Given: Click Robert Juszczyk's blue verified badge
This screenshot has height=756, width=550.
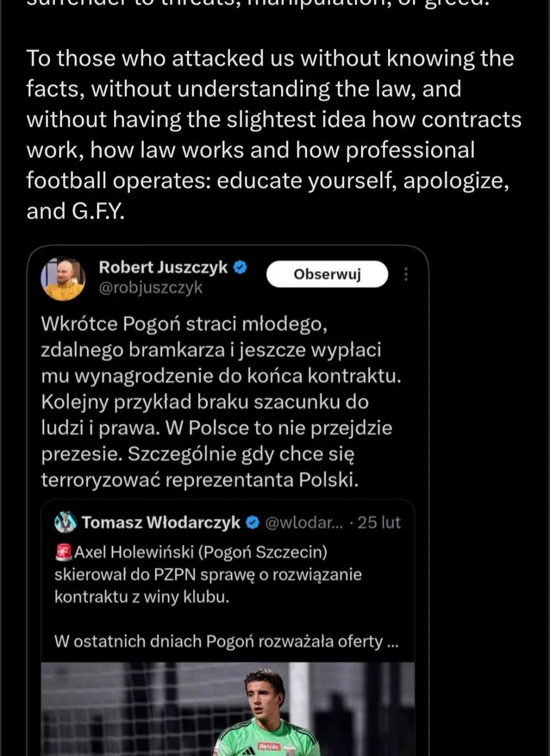Looking at the screenshot, I should coord(240,267).
